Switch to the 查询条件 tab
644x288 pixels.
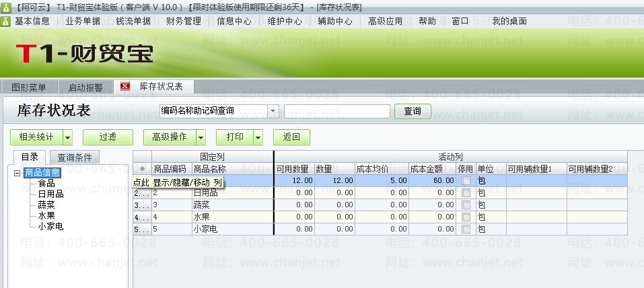click(x=75, y=157)
